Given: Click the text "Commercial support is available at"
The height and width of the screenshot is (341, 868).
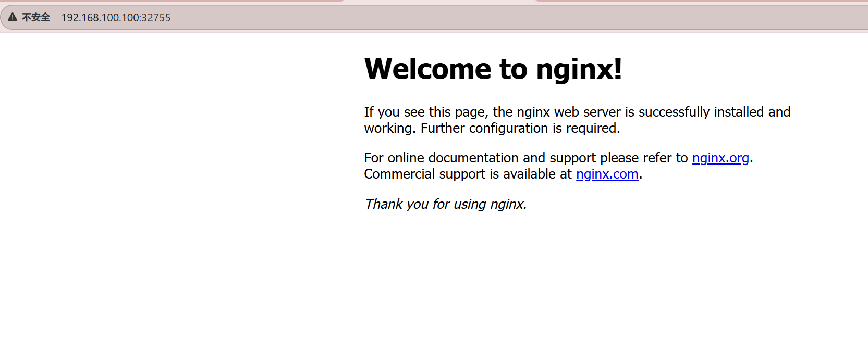Looking at the screenshot, I should pyautogui.click(x=468, y=174).
